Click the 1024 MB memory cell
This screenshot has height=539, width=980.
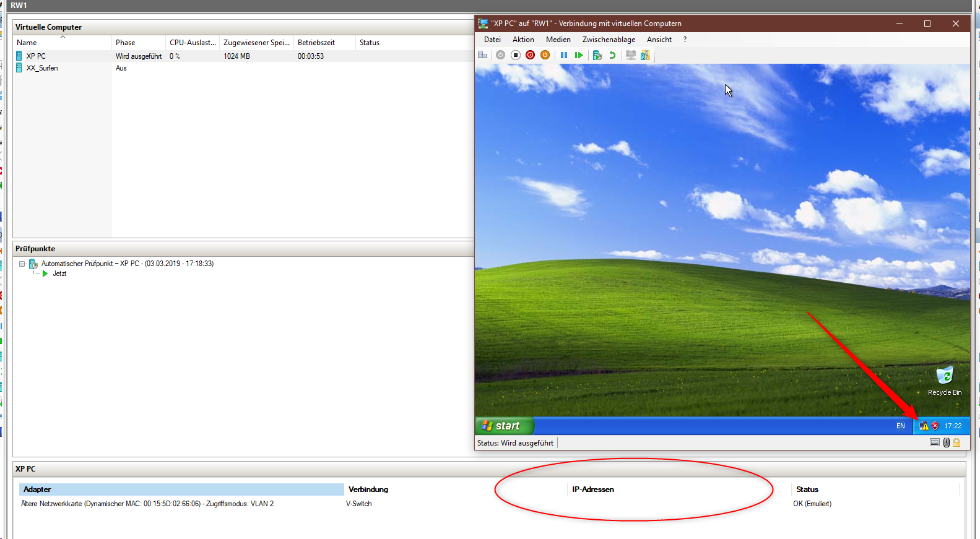pos(237,56)
